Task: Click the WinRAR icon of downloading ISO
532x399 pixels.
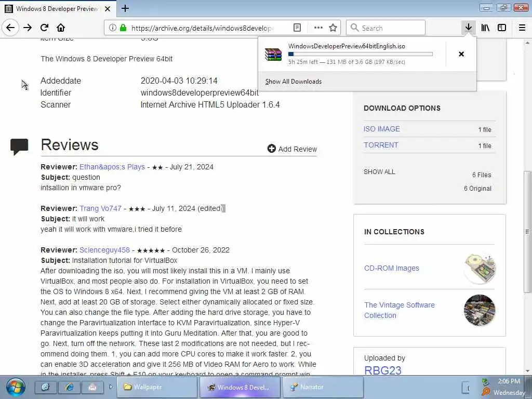Action: (273, 54)
